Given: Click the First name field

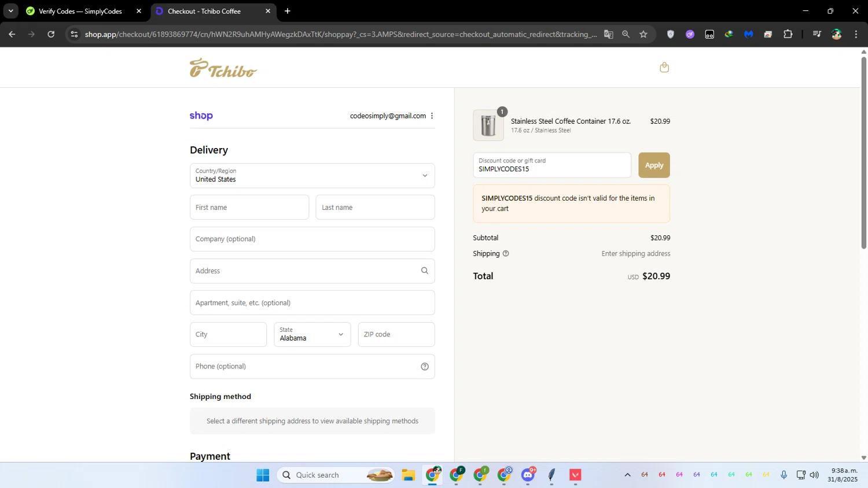Looking at the screenshot, I should click(249, 208).
